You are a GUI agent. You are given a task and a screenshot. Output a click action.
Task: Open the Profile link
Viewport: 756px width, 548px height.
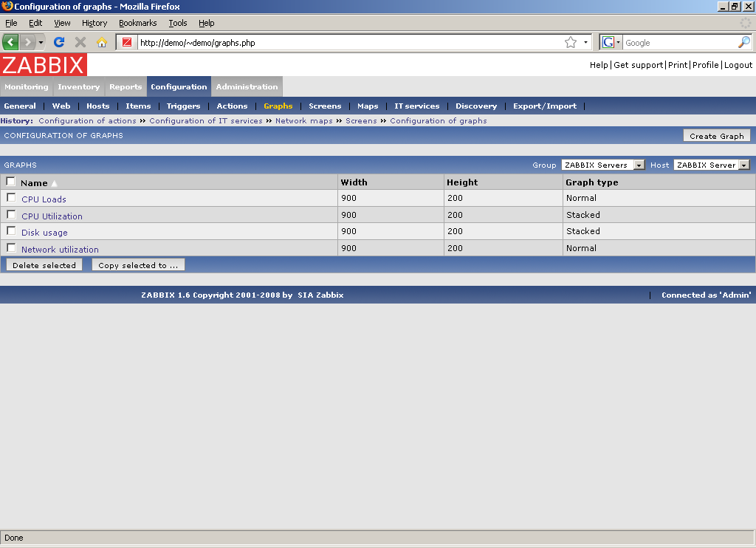(705, 65)
